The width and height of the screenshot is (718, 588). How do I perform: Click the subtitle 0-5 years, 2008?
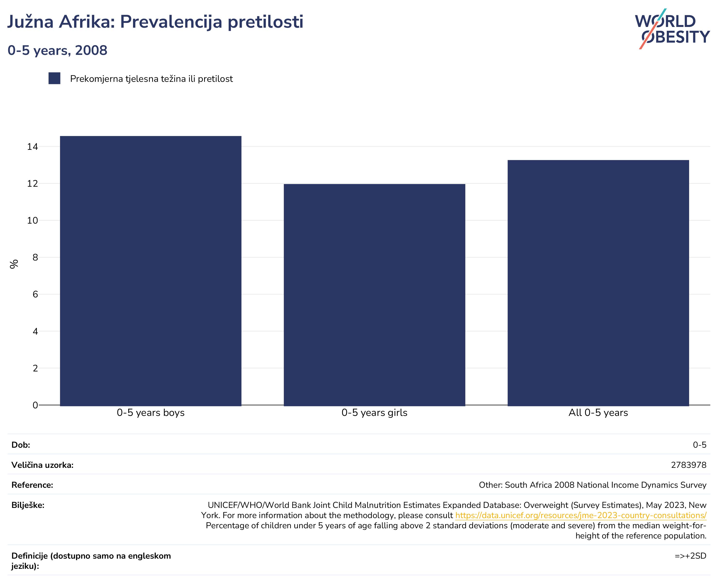[58, 50]
